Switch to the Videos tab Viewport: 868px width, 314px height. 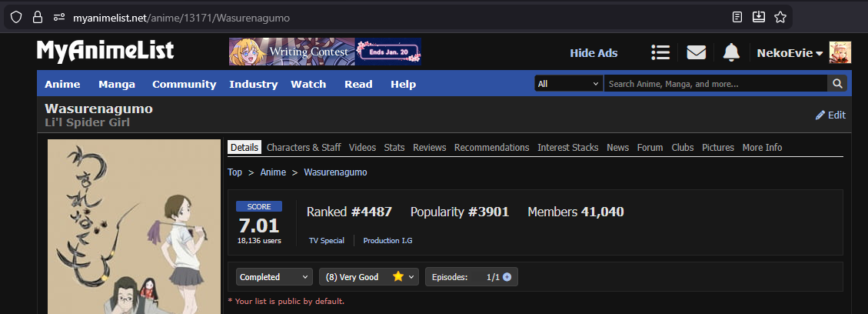[x=362, y=147]
